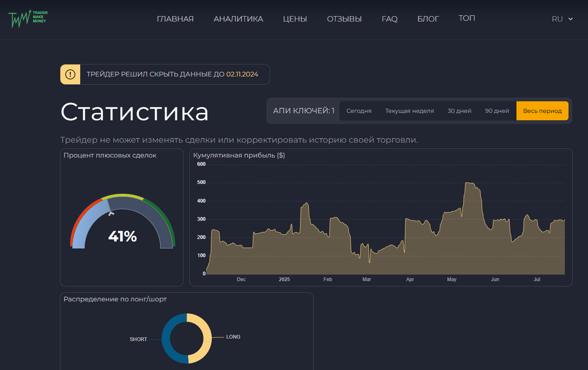
Task: Navigate to ЦЕНЫ page
Action: (295, 19)
